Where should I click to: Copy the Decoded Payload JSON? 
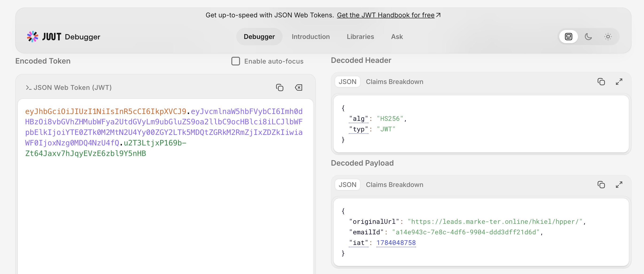(x=601, y=185)
